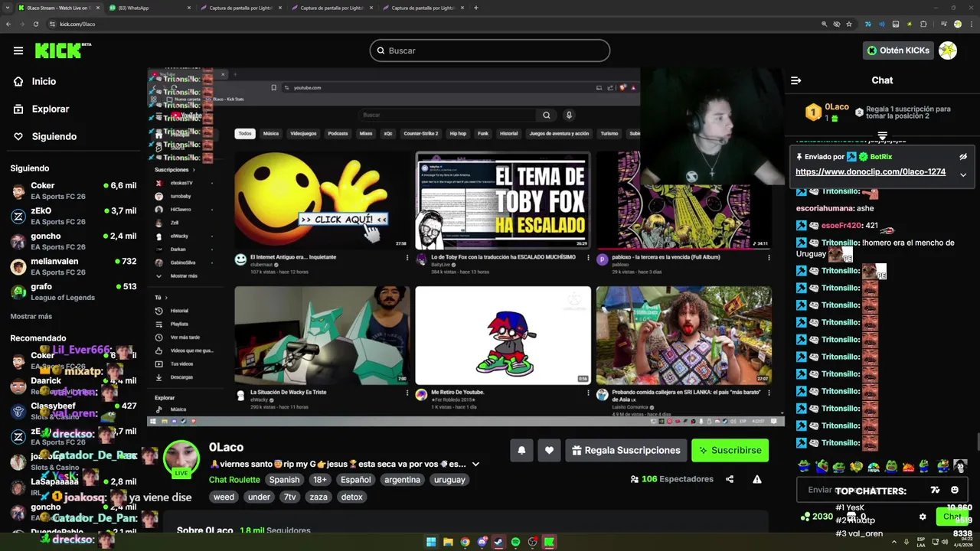
Task: Toggle the heart follow button
Action: (x=549, y=450)
